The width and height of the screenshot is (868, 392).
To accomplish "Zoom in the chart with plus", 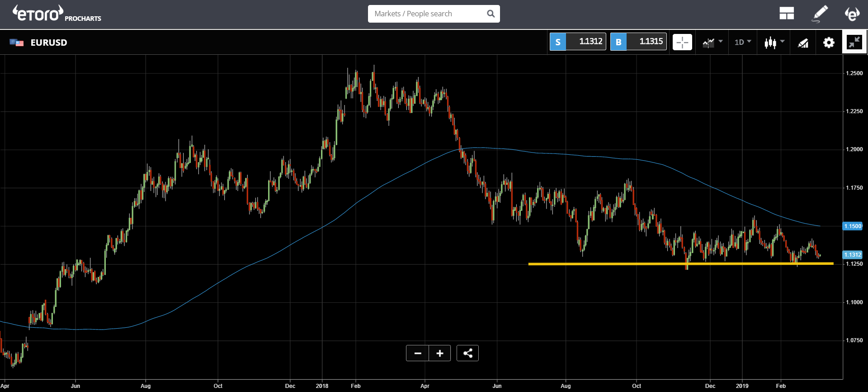I will (439, 353).
